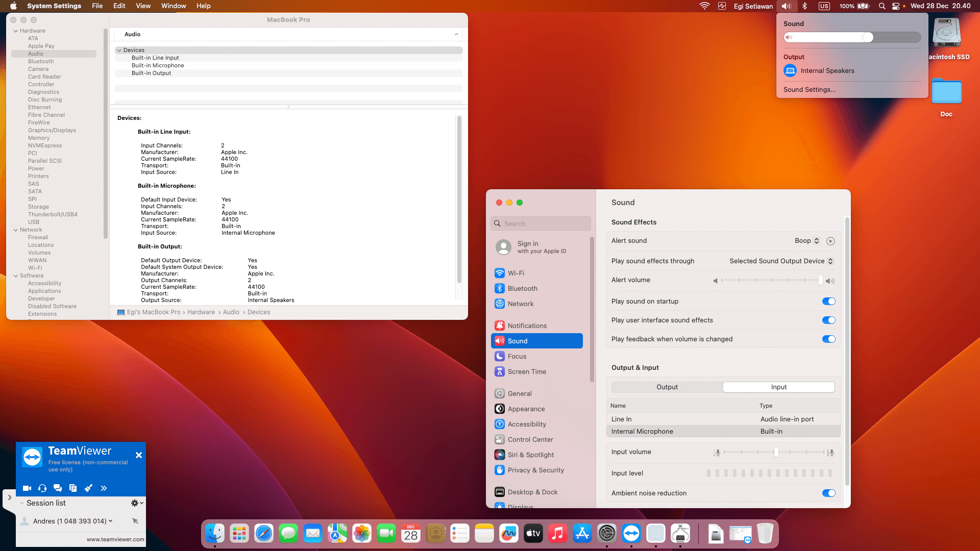Turn off Play user interface sound effects
The width and height of the screenshot is (980, 551).
pyautogui.click(x=828, y=320)
